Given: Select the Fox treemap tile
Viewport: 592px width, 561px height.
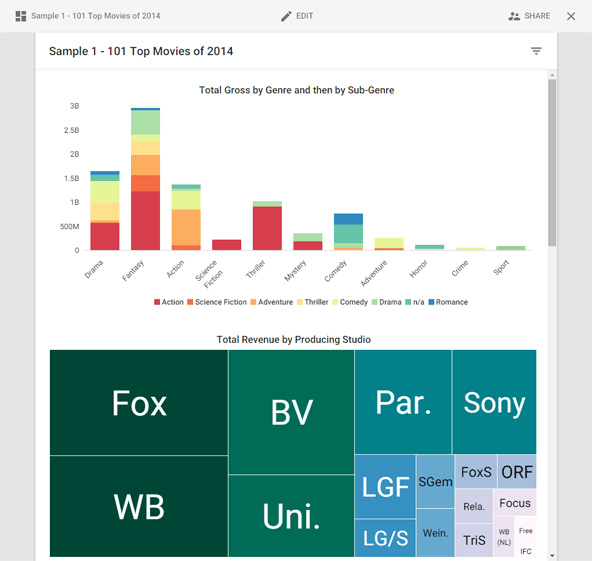Looking at the screenshot, I should coord(139,402).
